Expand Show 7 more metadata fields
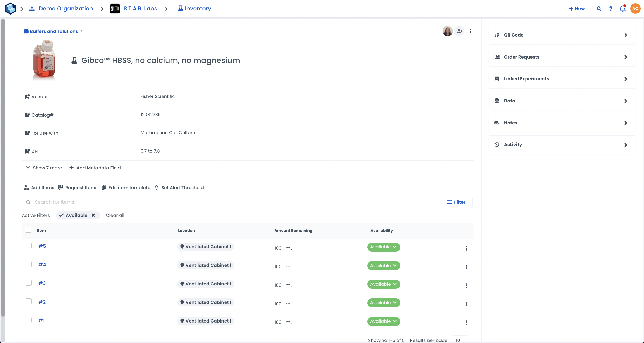The height and width of the screenshot is (343, 644). click(x=44, y=168)
